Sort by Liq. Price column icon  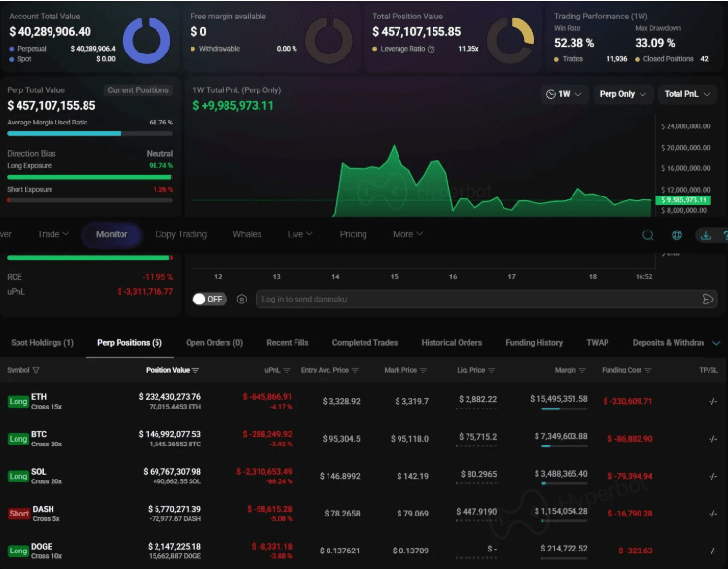[491, 371]
